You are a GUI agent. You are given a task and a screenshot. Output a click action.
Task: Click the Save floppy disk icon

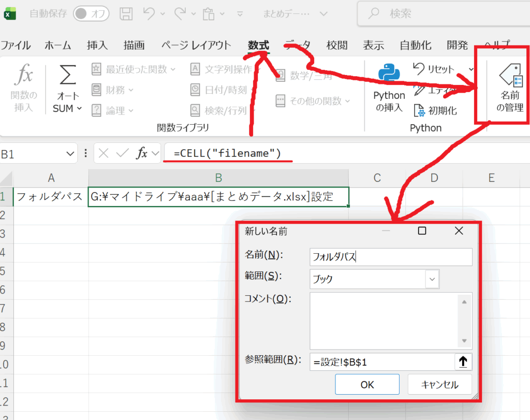point(126,14)
